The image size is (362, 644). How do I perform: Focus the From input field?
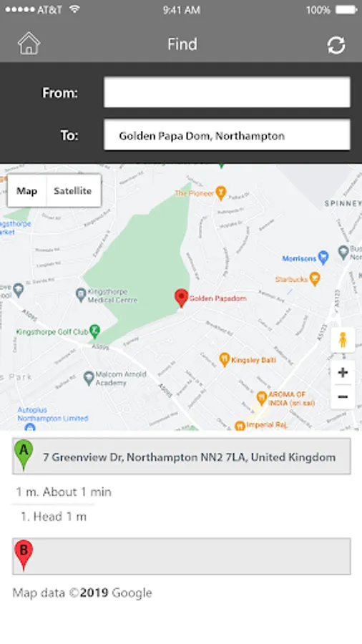(227, 92)
